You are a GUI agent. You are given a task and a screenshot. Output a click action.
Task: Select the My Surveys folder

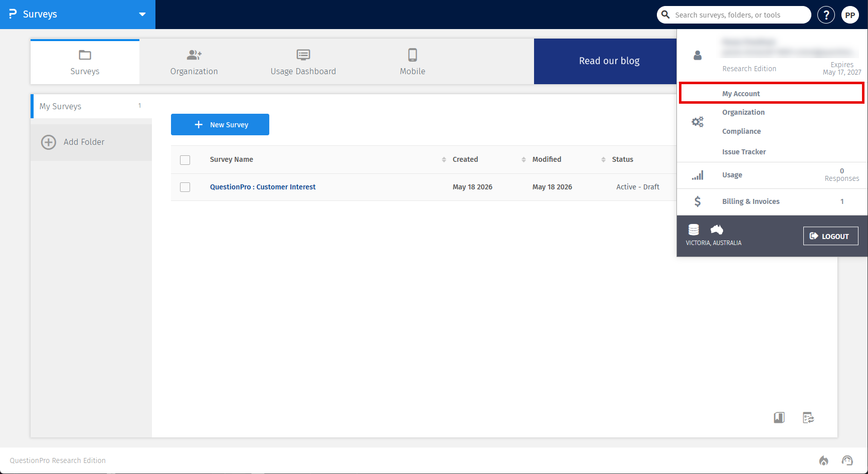91,106
